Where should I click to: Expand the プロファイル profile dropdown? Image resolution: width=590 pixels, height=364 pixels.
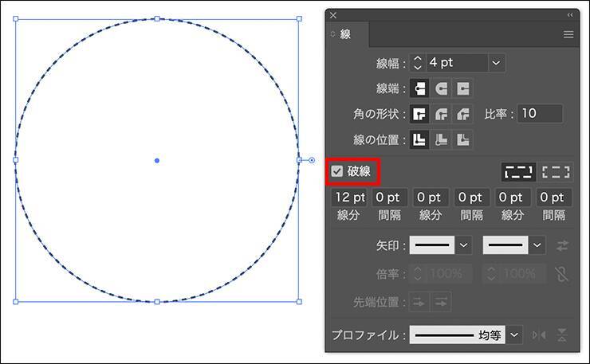(515, 335)
